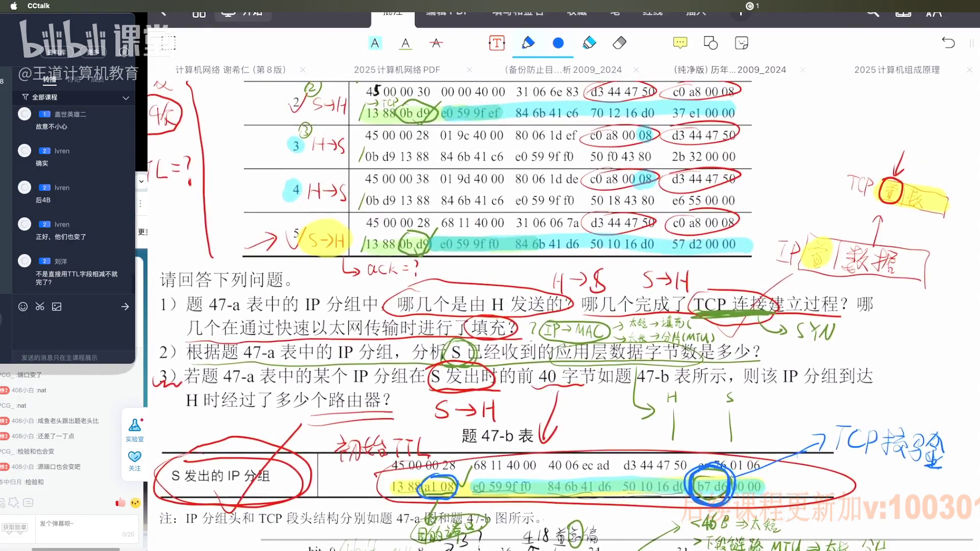This screenshot has height=551, width=980.
Task: Click the undo arrow
Action: pos(948,43)
